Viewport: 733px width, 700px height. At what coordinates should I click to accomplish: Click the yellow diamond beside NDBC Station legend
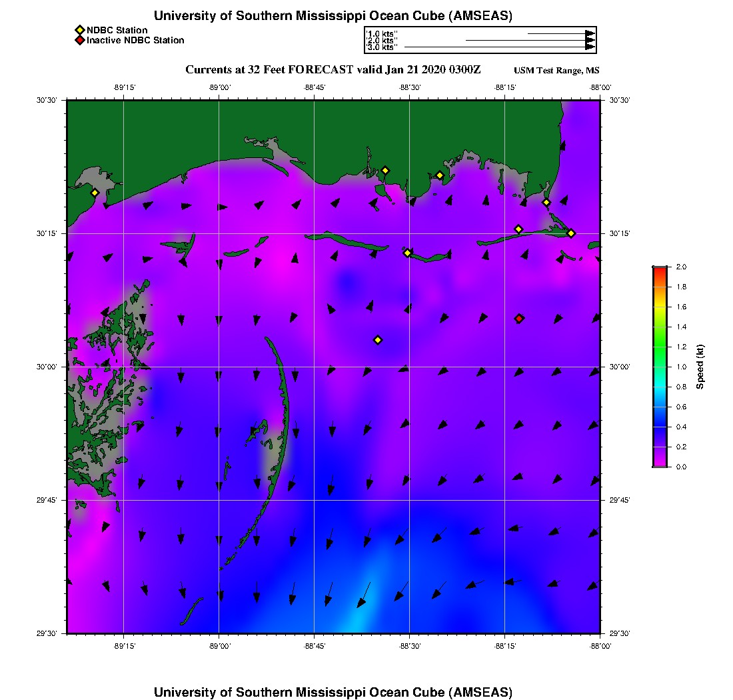(x=80, y=31)
